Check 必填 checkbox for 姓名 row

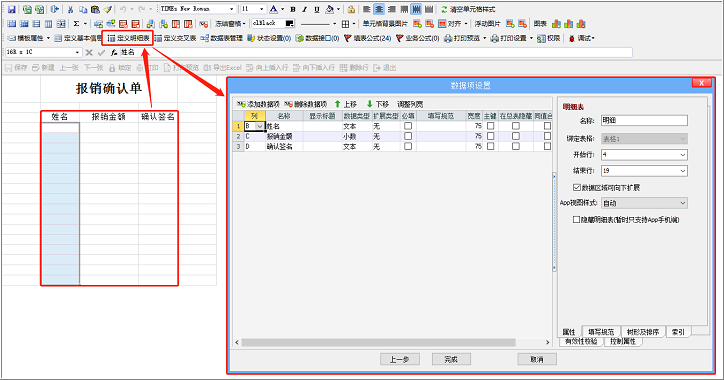pos(408,126)
